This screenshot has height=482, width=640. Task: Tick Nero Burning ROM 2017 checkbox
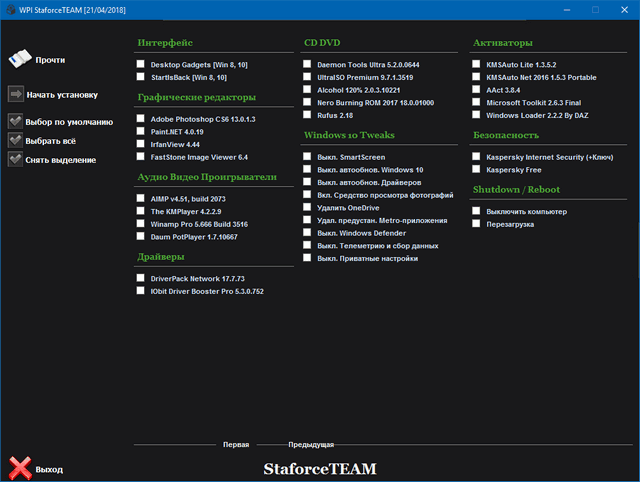[307, 102]
